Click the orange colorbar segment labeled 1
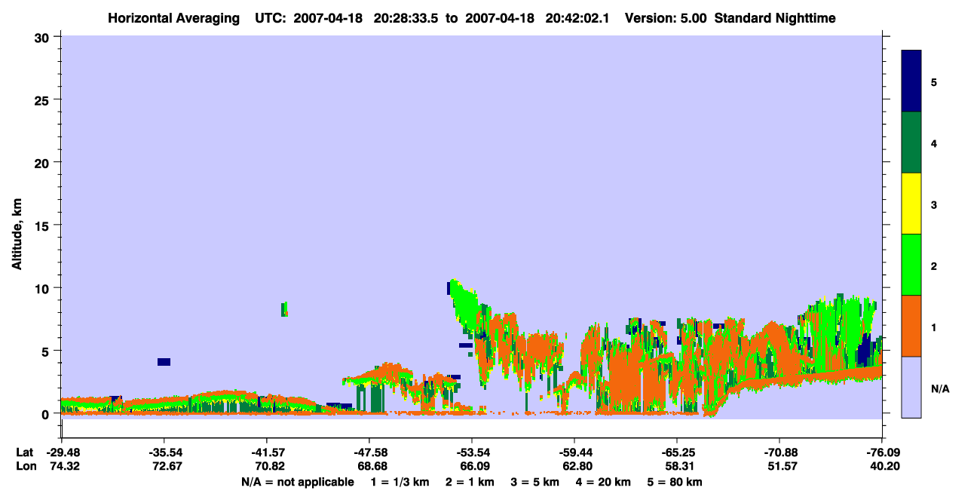The image size is (980, 503). coord(911,326)
